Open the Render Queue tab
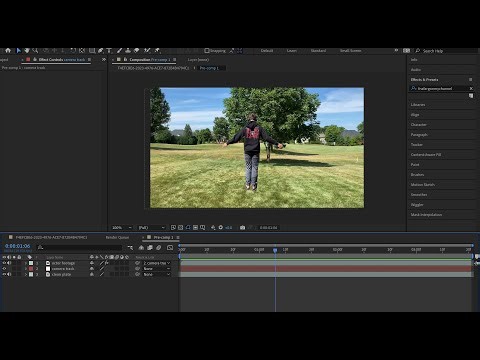Viewport: 480px width, 360px height. point(117,237)
